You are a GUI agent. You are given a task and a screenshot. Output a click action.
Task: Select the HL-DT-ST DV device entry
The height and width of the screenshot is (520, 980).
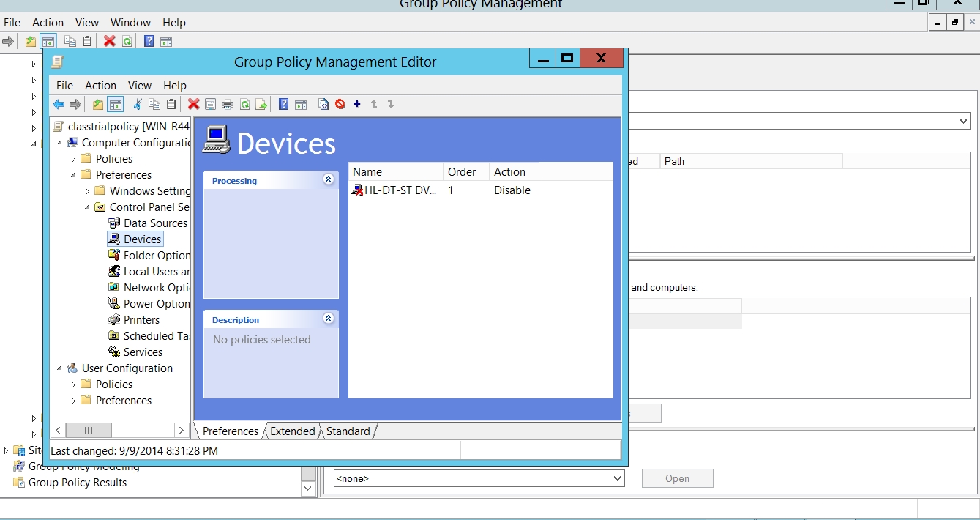coord(400,190)
